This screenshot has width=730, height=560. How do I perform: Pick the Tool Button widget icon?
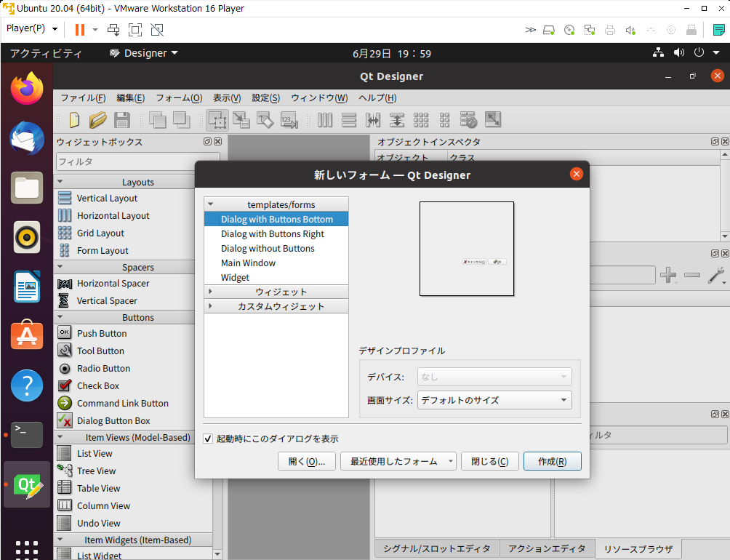point(65,351)
